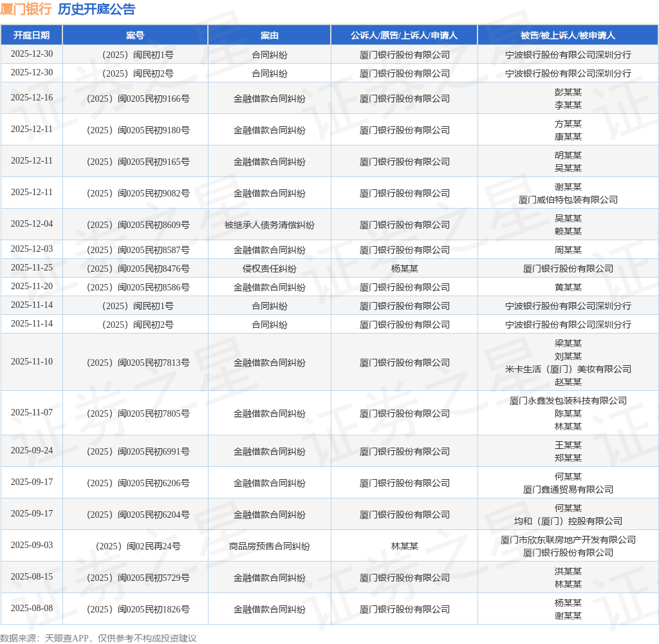The image size is (659, 644).
Task: Select case number (2025）闽02民再24号
Action: pos(138,546)
